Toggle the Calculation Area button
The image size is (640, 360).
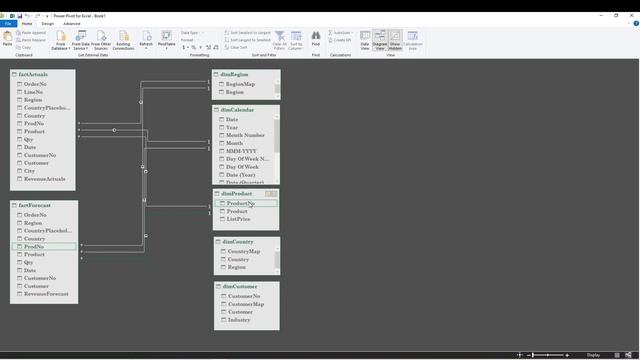tap(413, 40)
